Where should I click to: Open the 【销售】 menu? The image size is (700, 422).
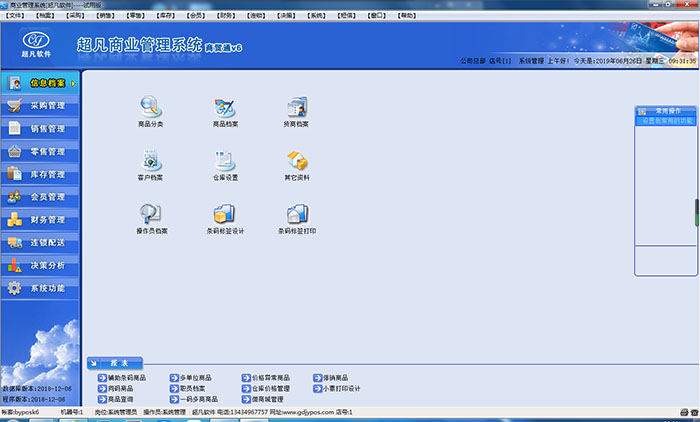[x=106, y=16]
